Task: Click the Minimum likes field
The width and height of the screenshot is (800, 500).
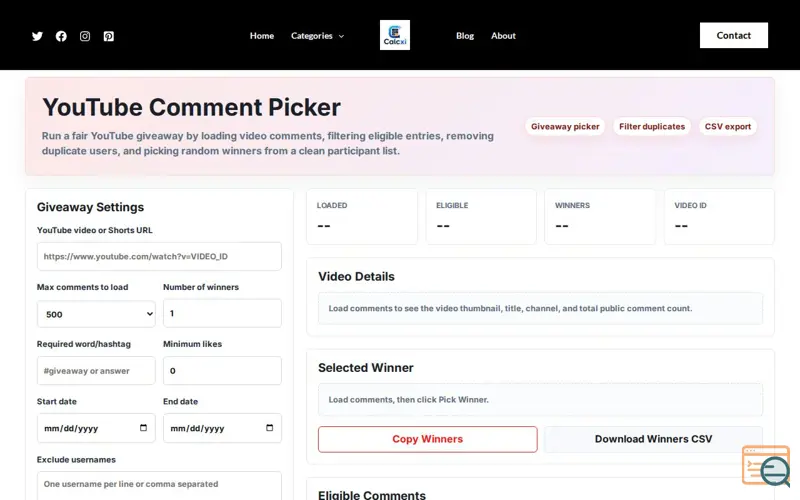Action: click(222, 370)
